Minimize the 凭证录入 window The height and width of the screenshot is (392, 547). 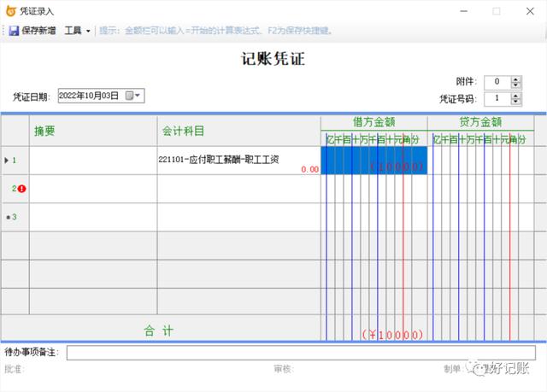click(x=463, y=11)
